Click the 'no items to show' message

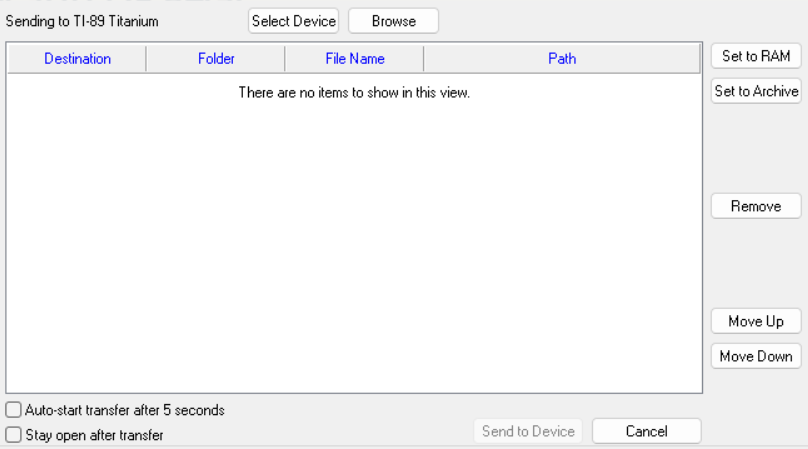354,93
